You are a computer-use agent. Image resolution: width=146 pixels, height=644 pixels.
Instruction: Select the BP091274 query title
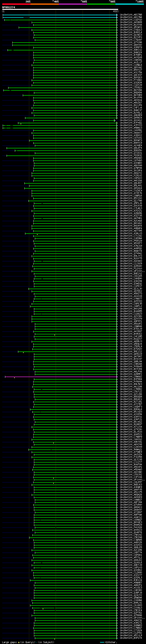[9, 8]
